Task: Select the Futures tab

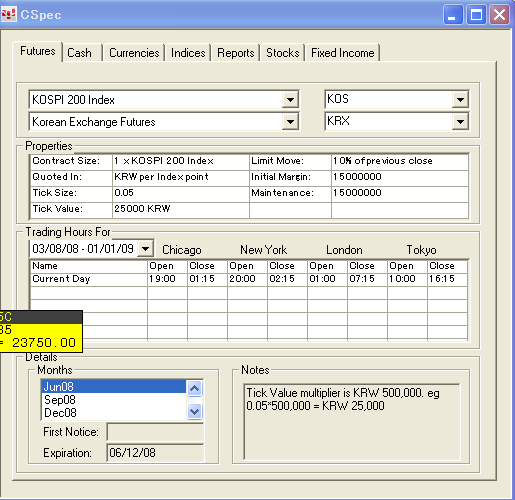Action: click(38, 51)
